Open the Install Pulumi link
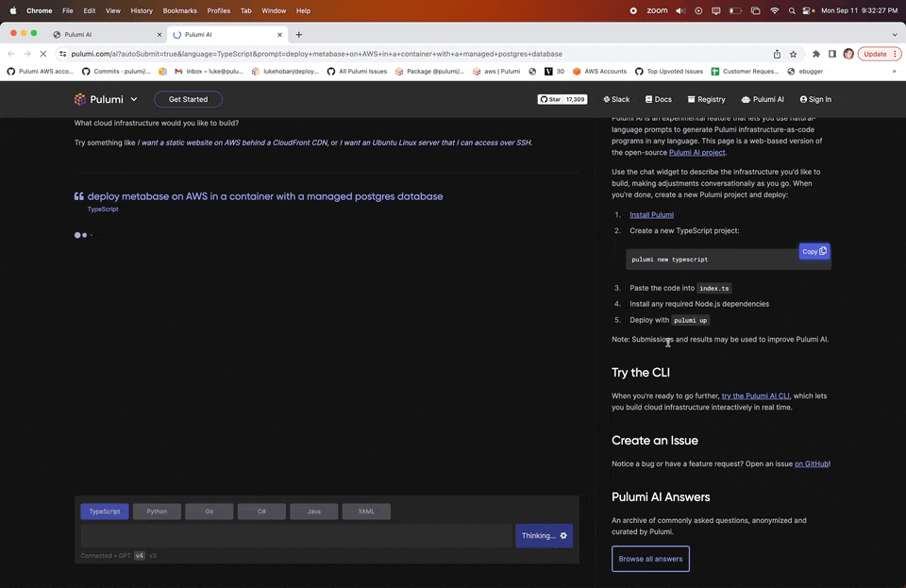This screenshot has height=588, width=906. [x=652, y=215]
